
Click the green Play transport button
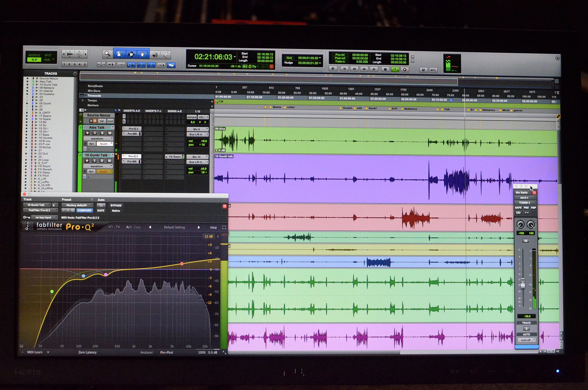tap(395, 69)
